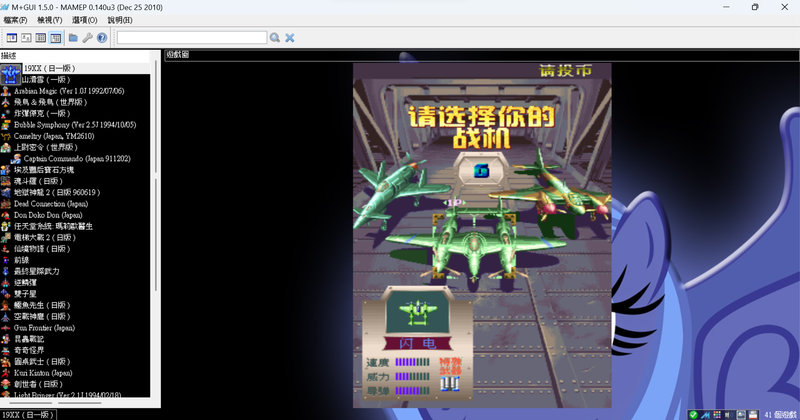Switch to the first view-mode icon in the toolbar
This screenshot has width=800, height=420.
pyautogui.click(x=12, y=38)
